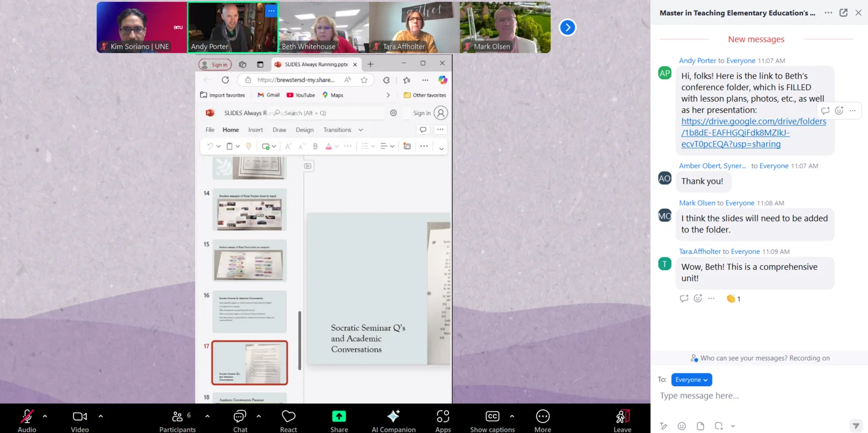Open AI Companion from the toolbar
868x433 pixels.
click(393, 417)
